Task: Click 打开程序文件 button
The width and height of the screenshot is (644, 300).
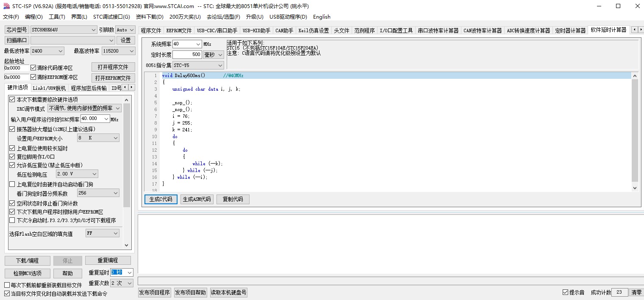Action: coord(113,67)
